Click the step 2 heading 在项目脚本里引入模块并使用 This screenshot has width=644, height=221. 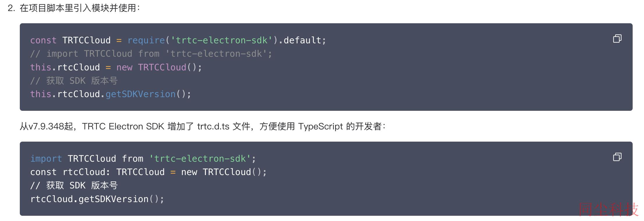tap(79, 8)
